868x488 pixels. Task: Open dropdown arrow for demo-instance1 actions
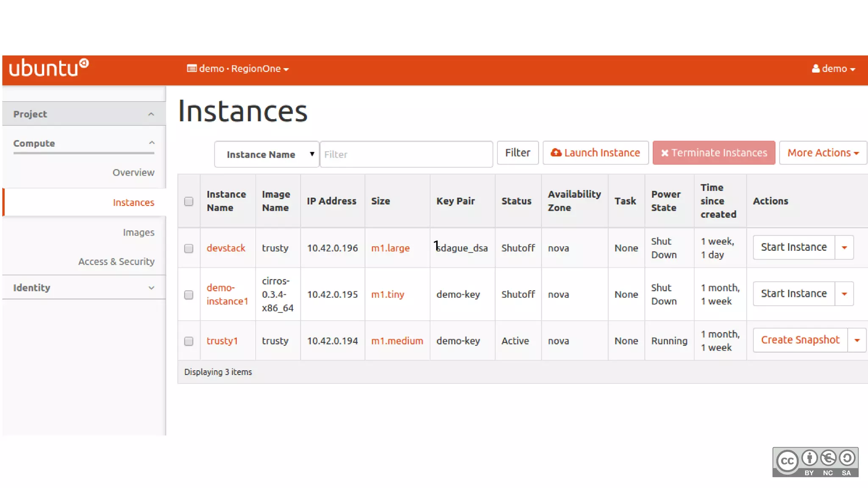click(x=844, y=294)
